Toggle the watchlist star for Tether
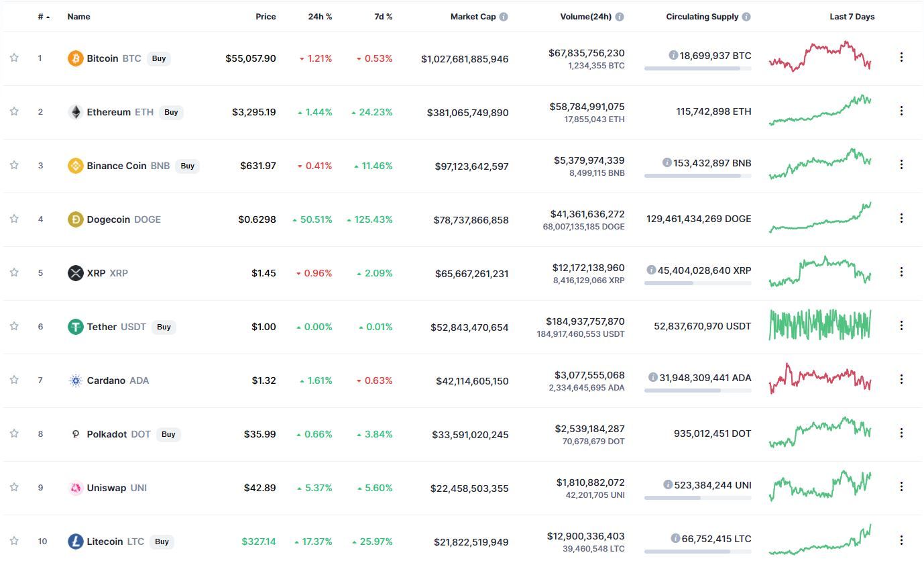Viewport: 924px width, 567px height. coord(14,326)
